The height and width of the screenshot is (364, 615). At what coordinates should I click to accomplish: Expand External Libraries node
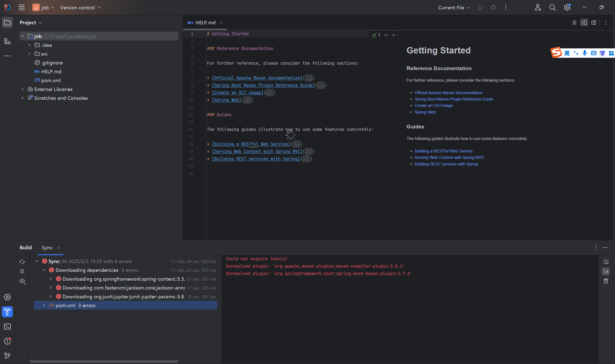click(x=23, y=89)
